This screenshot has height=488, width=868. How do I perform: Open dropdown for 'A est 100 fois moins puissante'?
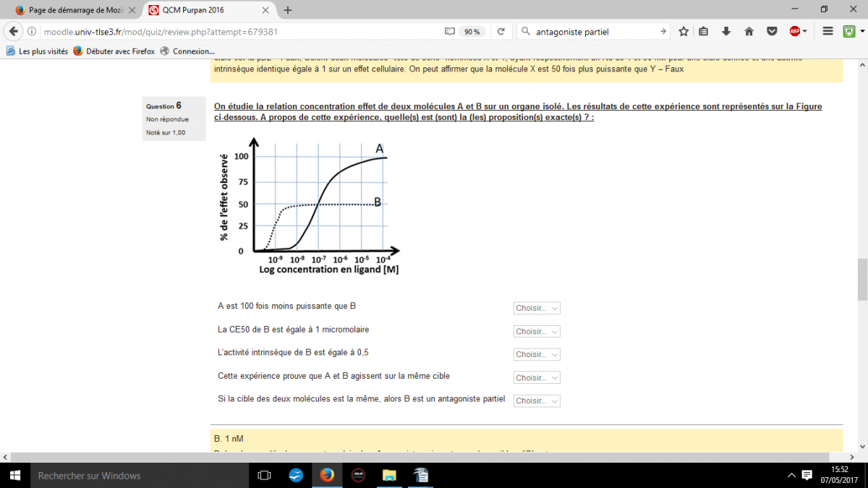537,308
